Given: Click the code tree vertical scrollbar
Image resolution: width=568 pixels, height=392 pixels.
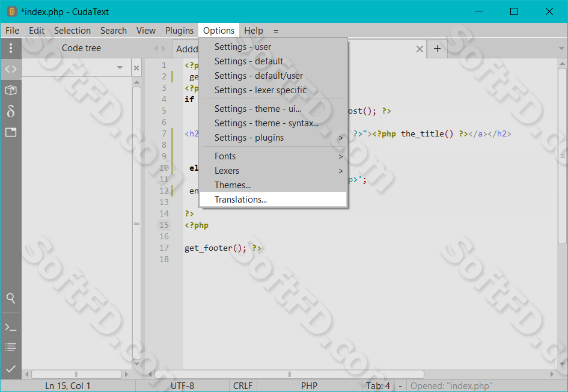Looking at the screenshot, I should tap(136, 223).
